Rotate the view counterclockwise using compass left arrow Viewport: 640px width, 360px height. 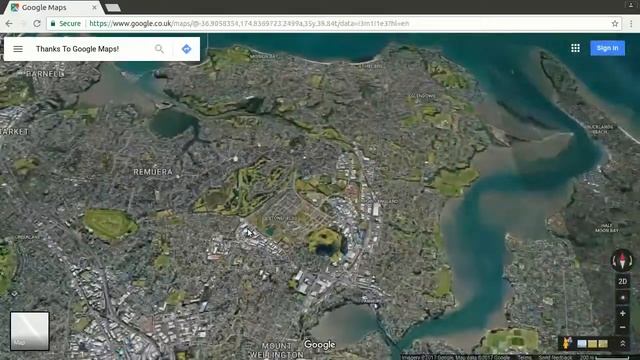tap(615, 260)
